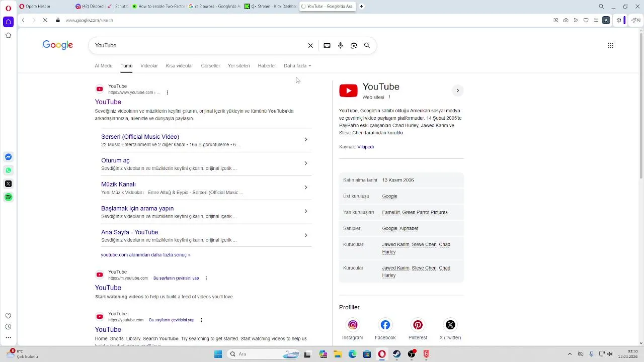This screenshot has height=362, width=644.
Task: Click the Windows Start button
Action: pos(218,354)
